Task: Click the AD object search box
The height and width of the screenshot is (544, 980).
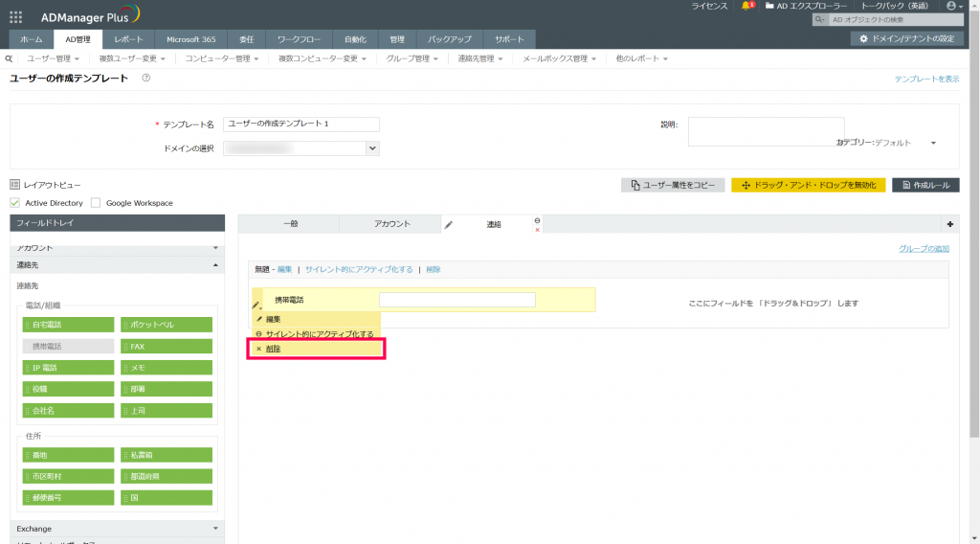Action: [896, 19]
